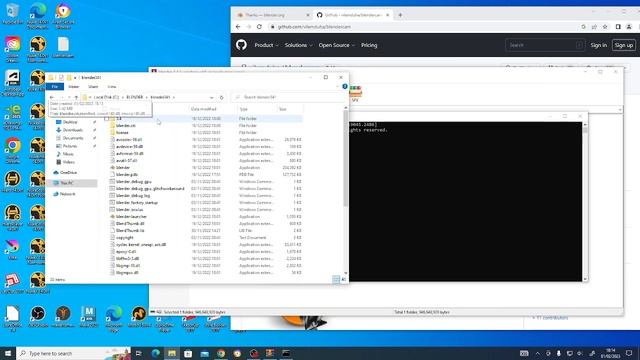Open Videos in navigation pane
Image resolution: width=640 pixels, height=360 pixels.
[x=69, y=162]
